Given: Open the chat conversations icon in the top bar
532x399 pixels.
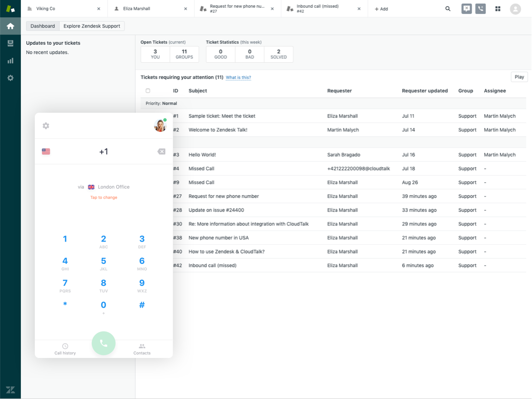Looking at the screenshot, I should click(467, 9).
